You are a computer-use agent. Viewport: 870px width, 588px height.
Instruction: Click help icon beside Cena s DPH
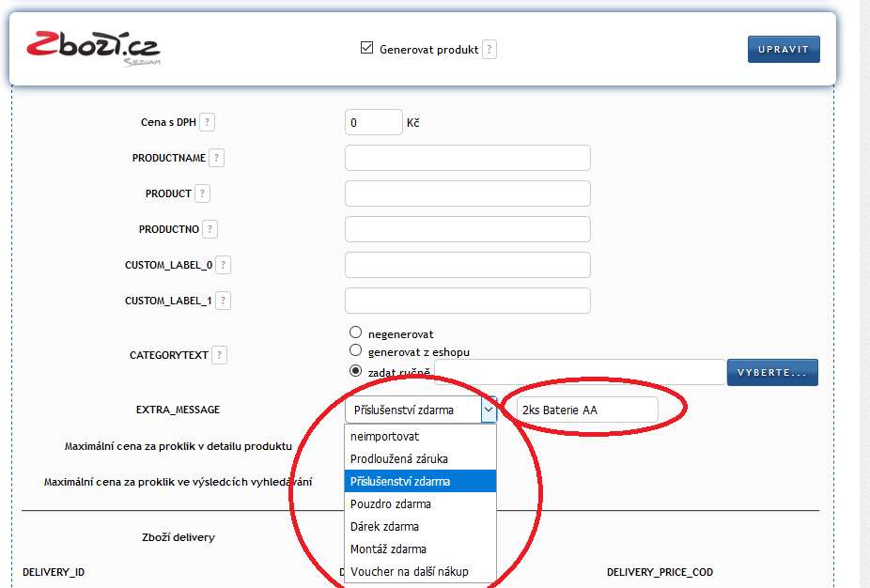[208, 122]
